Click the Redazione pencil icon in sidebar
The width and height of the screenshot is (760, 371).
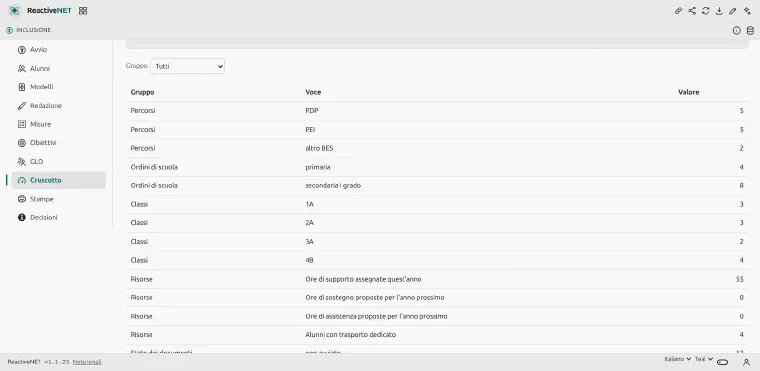(x=22, y=106)
